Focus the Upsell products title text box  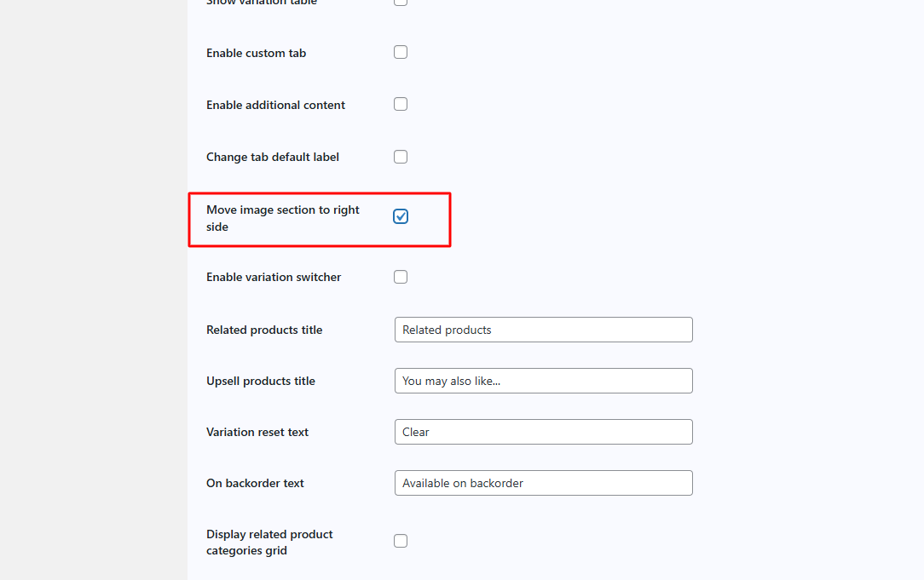point(543,381)
